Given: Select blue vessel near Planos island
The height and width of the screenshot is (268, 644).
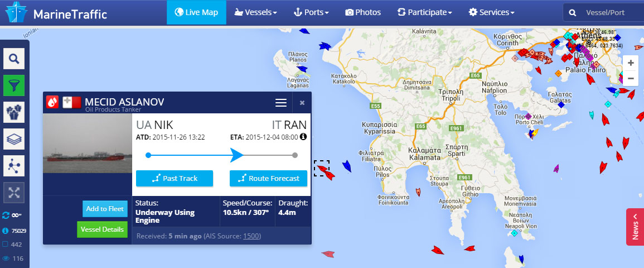Looking at the screenshot, I should pyautogui.click(x=302, y=69).
